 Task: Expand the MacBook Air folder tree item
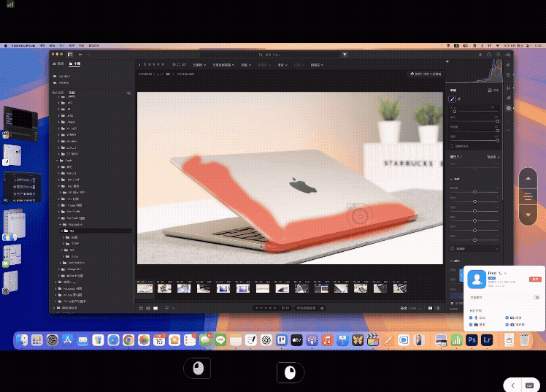pyautogui.click(x=61, y=223)
